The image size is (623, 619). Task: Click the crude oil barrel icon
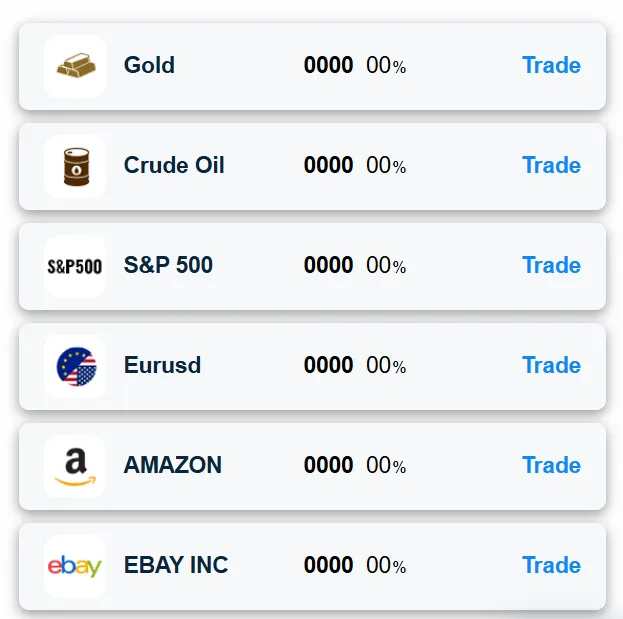[x=75, y=166]
